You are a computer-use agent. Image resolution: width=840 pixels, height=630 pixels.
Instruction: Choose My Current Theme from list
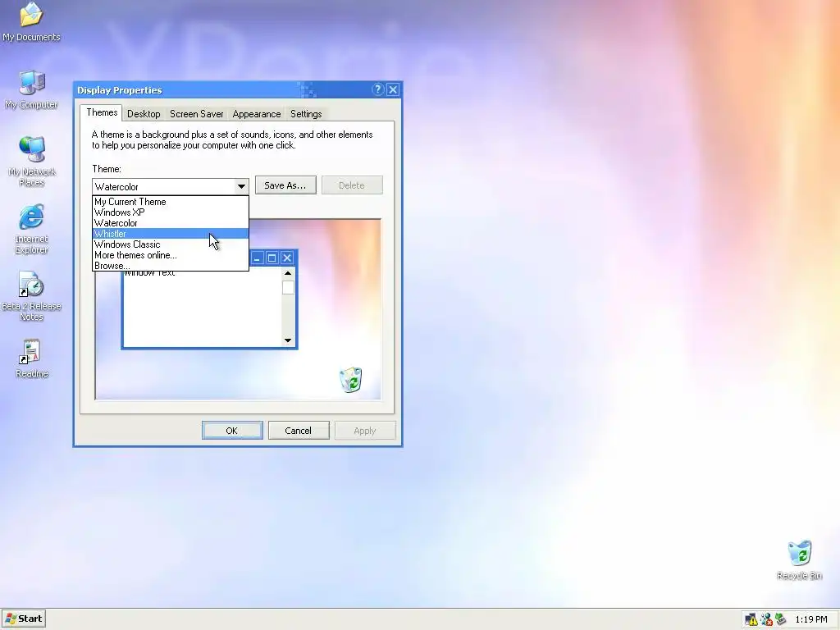coord(171,202)
